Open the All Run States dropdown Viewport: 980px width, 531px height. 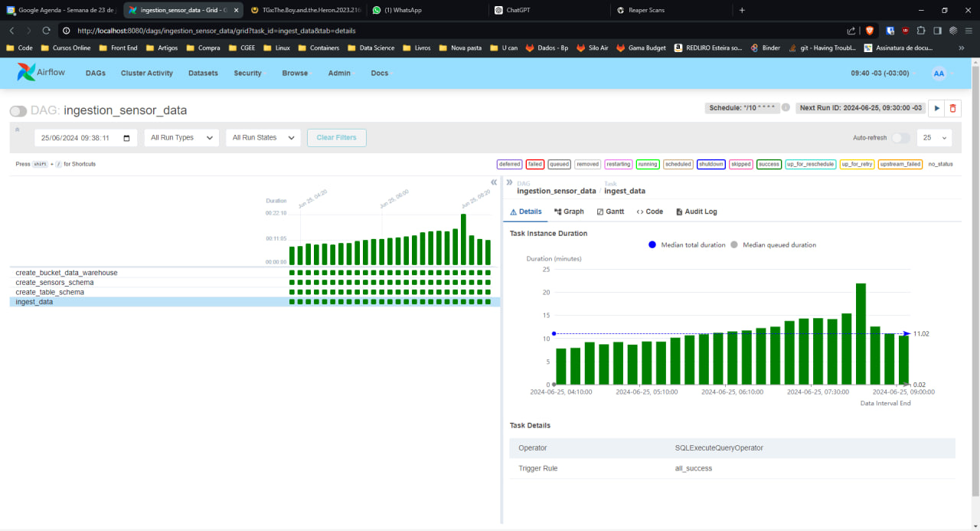pos(263,138)
